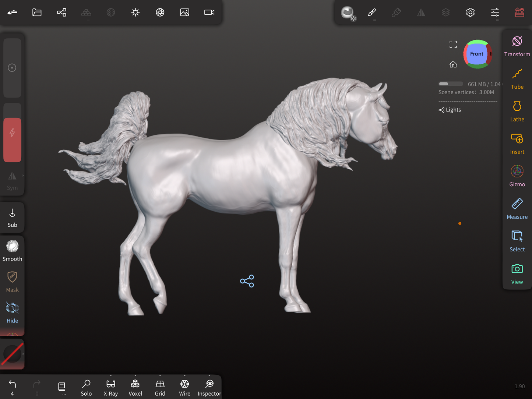Screen dimensions: 532x399
Task: Enable the Grid display
Action: coord(160,388)
